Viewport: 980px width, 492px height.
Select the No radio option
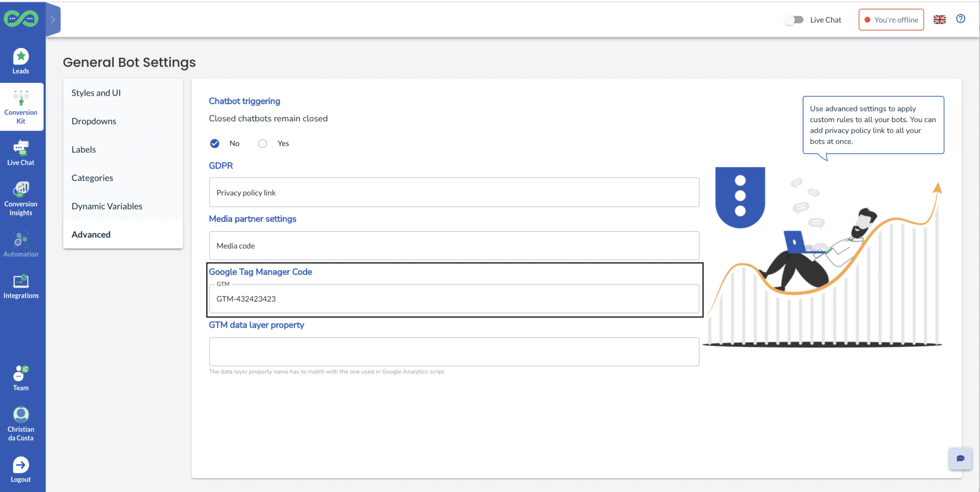pos(215,144)
